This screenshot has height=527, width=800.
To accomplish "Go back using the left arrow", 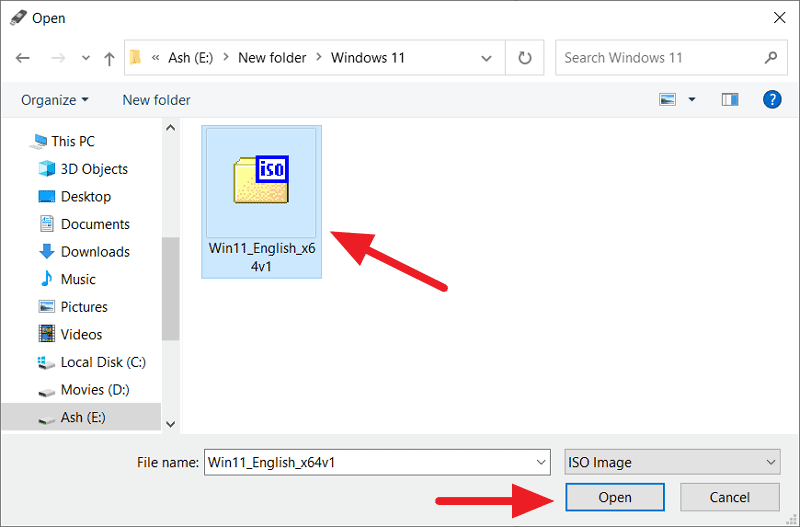I will pyautogui.click(x=22, y=58).
